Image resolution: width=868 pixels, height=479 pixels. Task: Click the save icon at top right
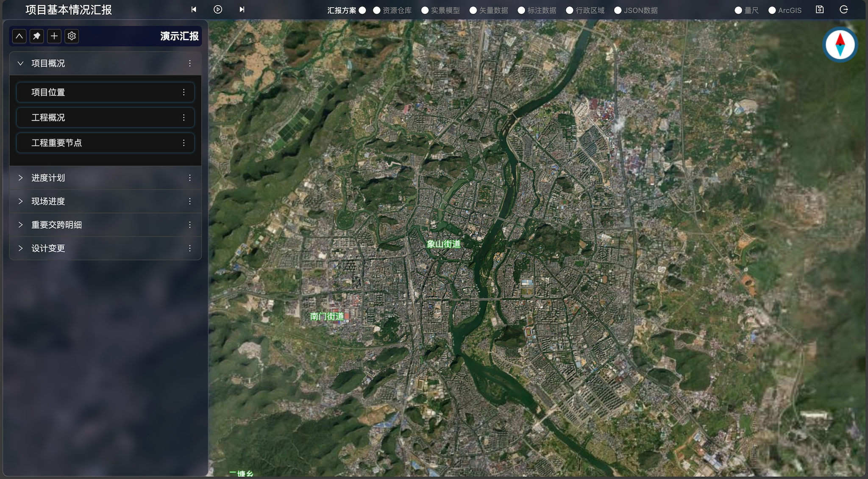click(x=820, y=10)
